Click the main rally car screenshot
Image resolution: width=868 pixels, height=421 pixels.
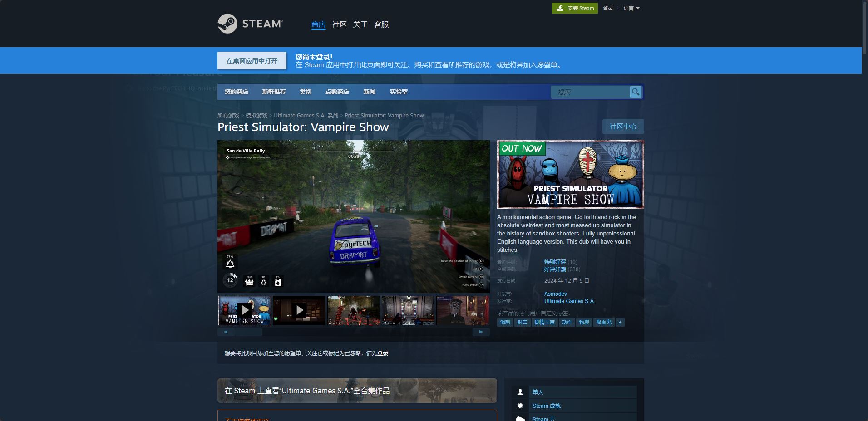tap(354, 216)
